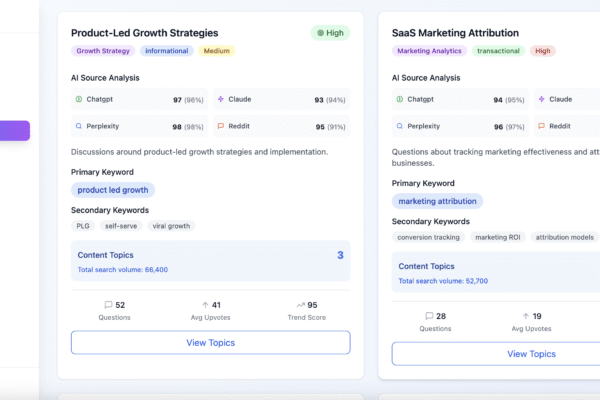The width and height of the screenshot is (600, 400).
Task: Click the viral growth keyword chip
Action: 171,226
